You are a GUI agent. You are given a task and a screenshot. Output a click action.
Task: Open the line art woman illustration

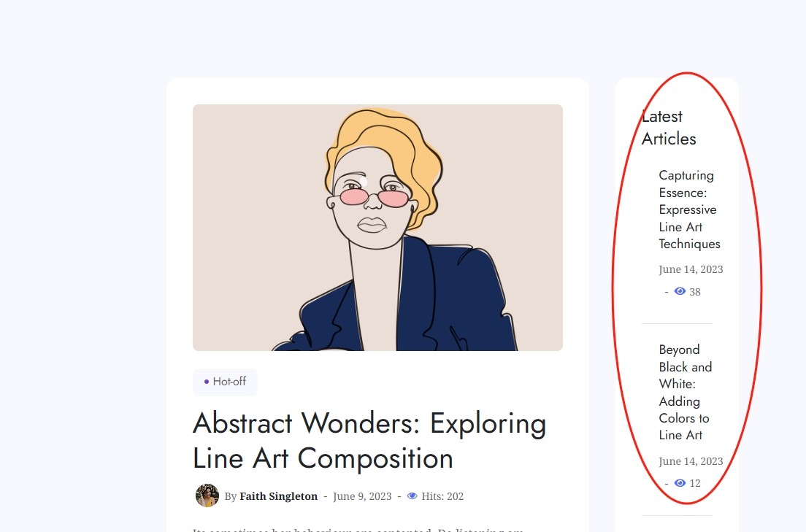point(377,228)
